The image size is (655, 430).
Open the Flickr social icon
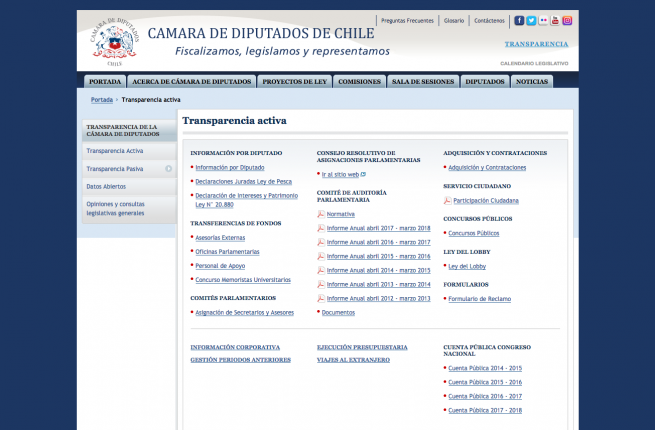coord(543,20)
